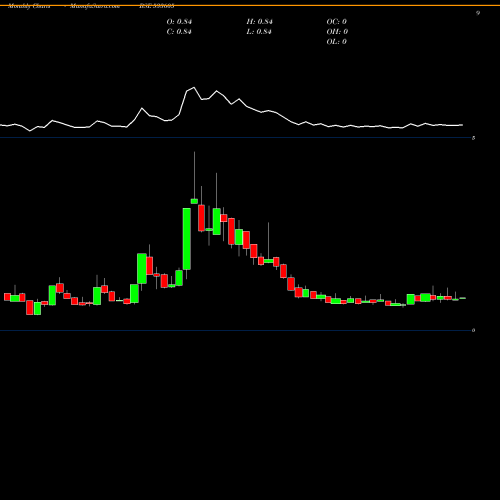Click the 'OC: 0' readout
This screenshot has height=500, width=500.
pyautogui.click(x=337, y=22)
